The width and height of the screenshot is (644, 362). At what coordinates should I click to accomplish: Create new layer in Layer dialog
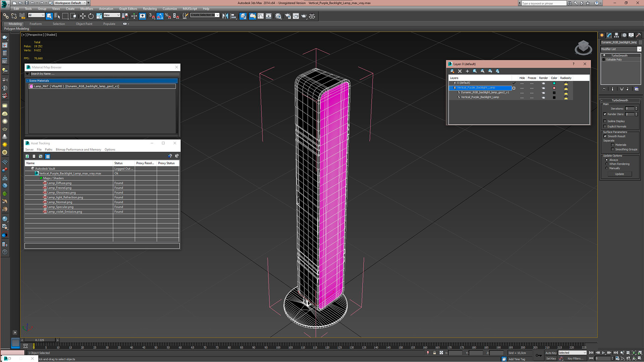pos(452,71)
